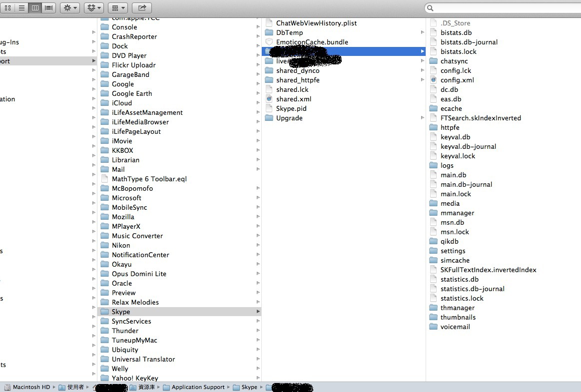This screenshot has height=392, width=581.
Task: Select the NotificationCenter folder name
Action: pyautogui.click(x=140, y=255)
